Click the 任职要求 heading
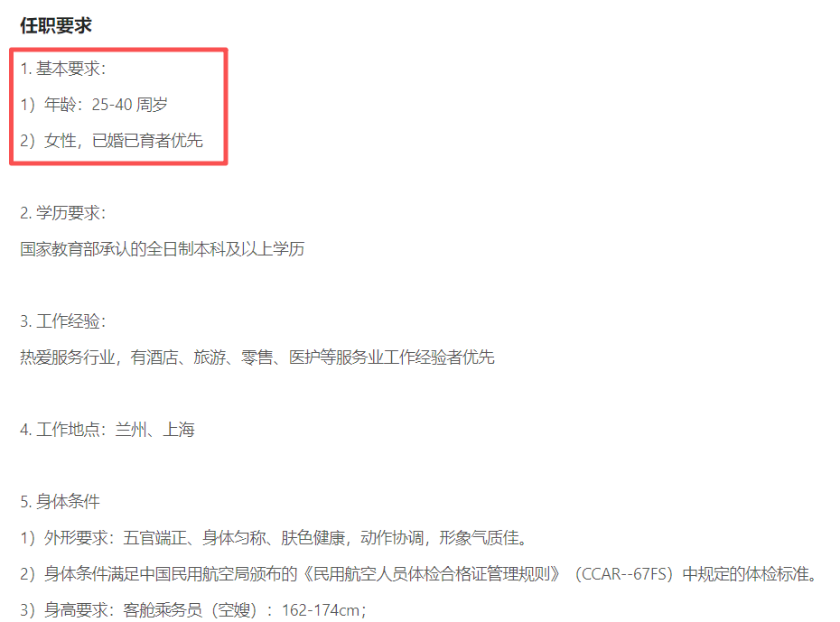Screen dimensions: 840x622 pyautogui.click(x=56, y=25)
